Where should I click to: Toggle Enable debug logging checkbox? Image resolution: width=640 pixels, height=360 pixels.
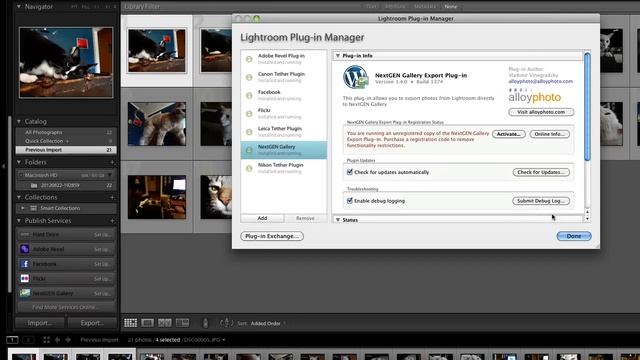tap(349, 200)
